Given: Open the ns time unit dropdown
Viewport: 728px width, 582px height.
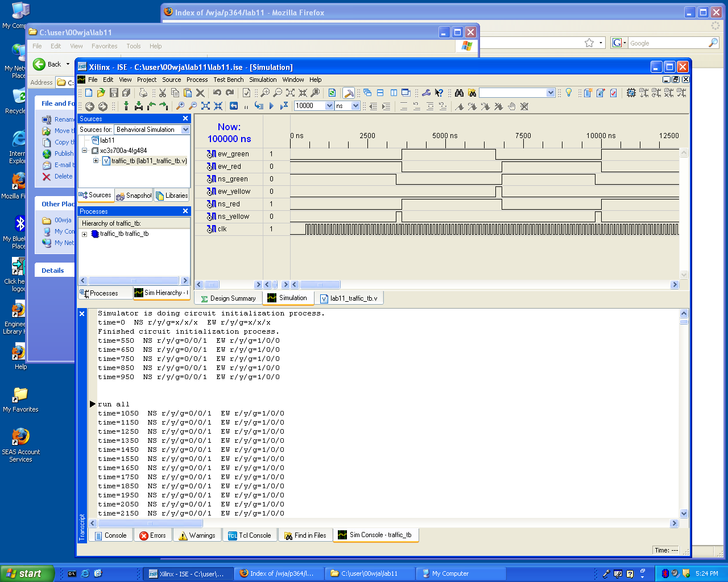Looking at the screenshot, I should tap(355, 106).
